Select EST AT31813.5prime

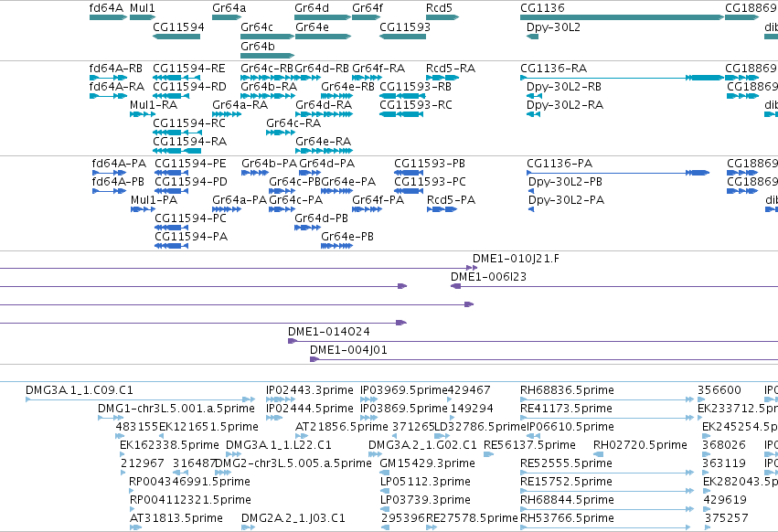(176, 519)
